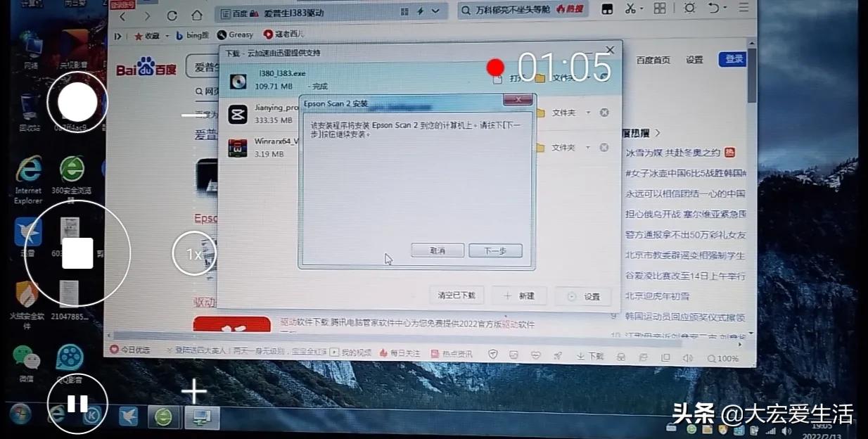Stop recording with the square button
Image resolution: width=868 pixels, height=439 pixels.
[x=77, y=253]
